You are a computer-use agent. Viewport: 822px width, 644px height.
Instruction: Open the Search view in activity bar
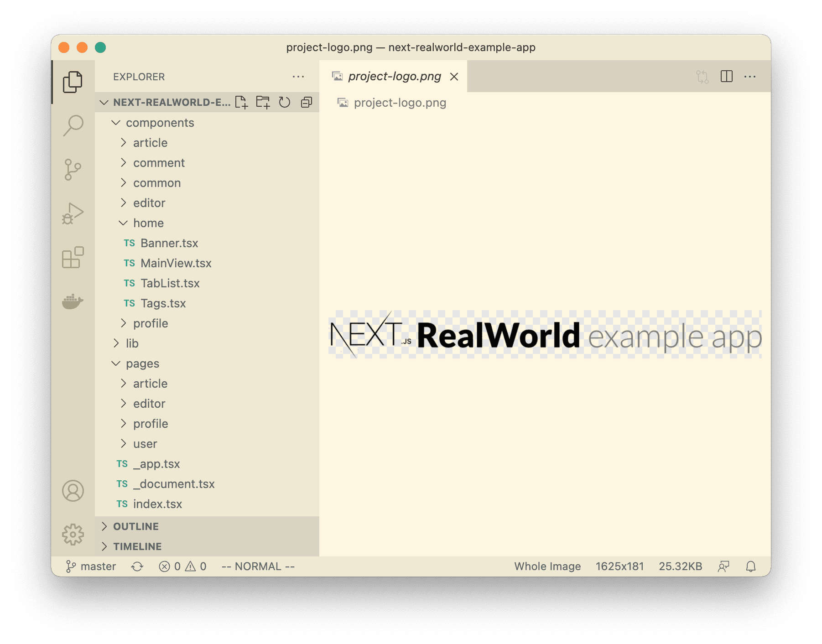73,125
